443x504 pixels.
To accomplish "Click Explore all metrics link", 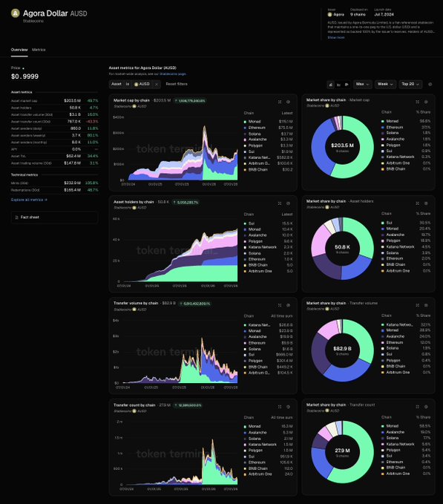I will (29, 200).
